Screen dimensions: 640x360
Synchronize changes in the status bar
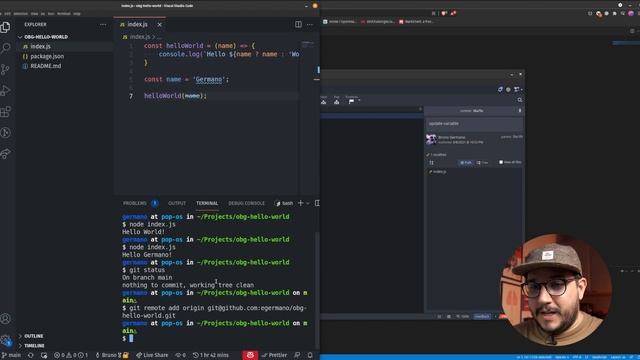(x=31, y=355)
